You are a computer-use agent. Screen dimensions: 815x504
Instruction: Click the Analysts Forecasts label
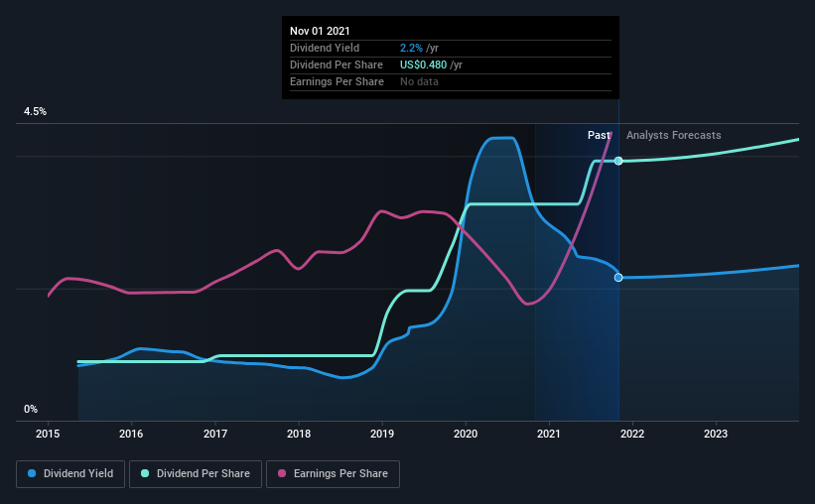[674, 135]
